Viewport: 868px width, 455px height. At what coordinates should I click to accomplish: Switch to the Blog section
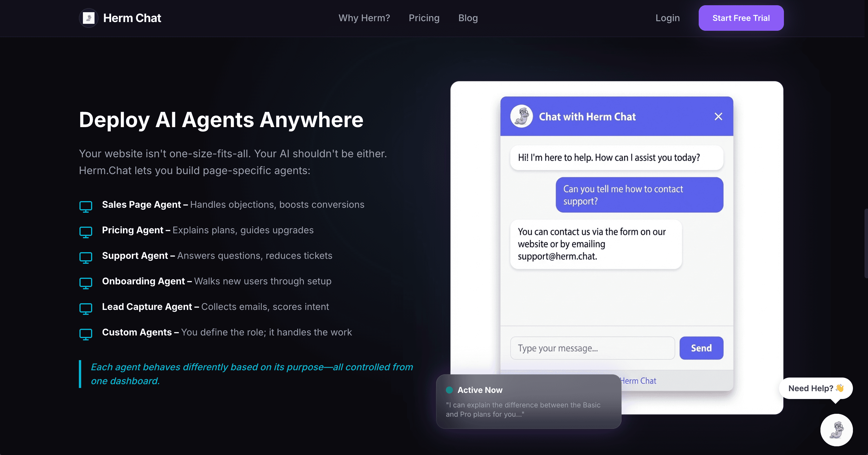pyautogui.click(x=468, y=18)
